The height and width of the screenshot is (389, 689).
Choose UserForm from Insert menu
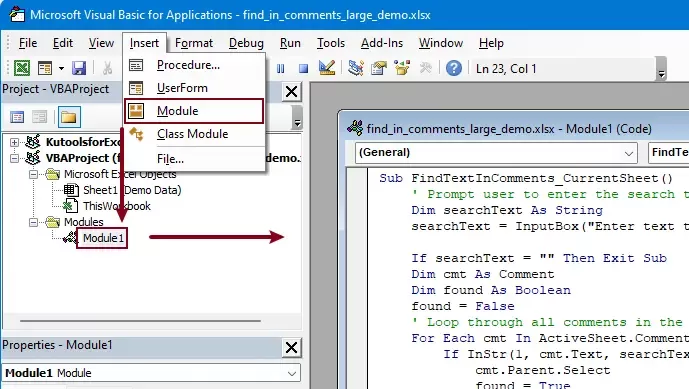coord(194,88)
